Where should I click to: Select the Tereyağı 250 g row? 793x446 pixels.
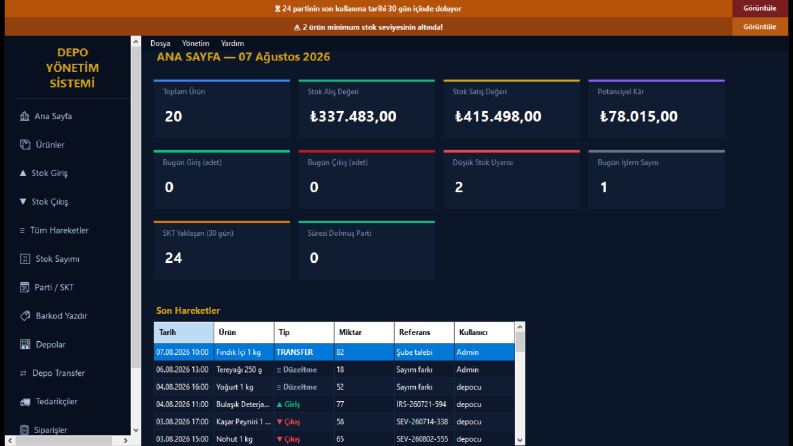click(x=334, y=370)
